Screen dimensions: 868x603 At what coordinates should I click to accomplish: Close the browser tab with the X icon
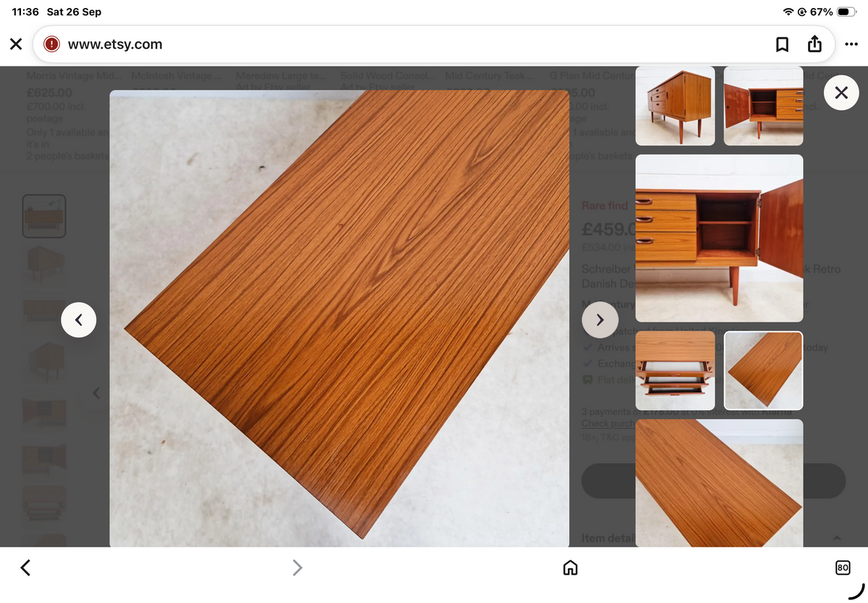tap(16, 44)
